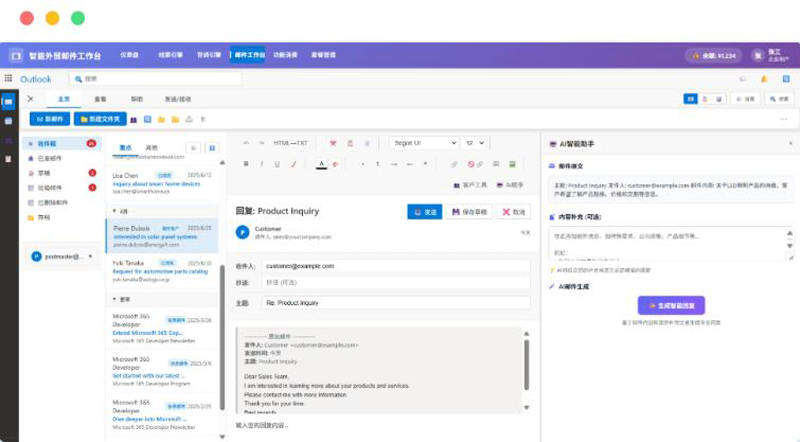Click the 发送 send button
This screenshot has width=800, height=442.
424,212
